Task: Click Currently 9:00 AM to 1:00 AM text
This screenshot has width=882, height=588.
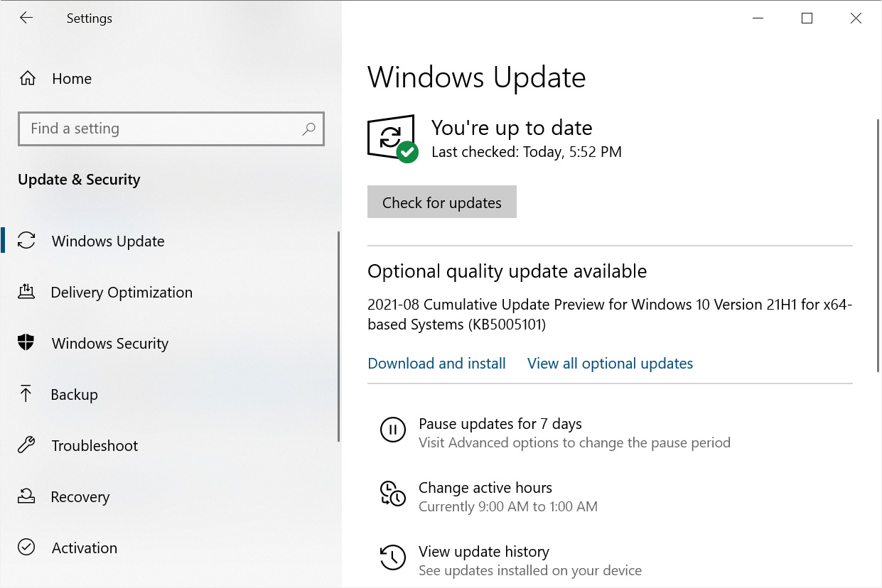Action: tap(508, 507)
